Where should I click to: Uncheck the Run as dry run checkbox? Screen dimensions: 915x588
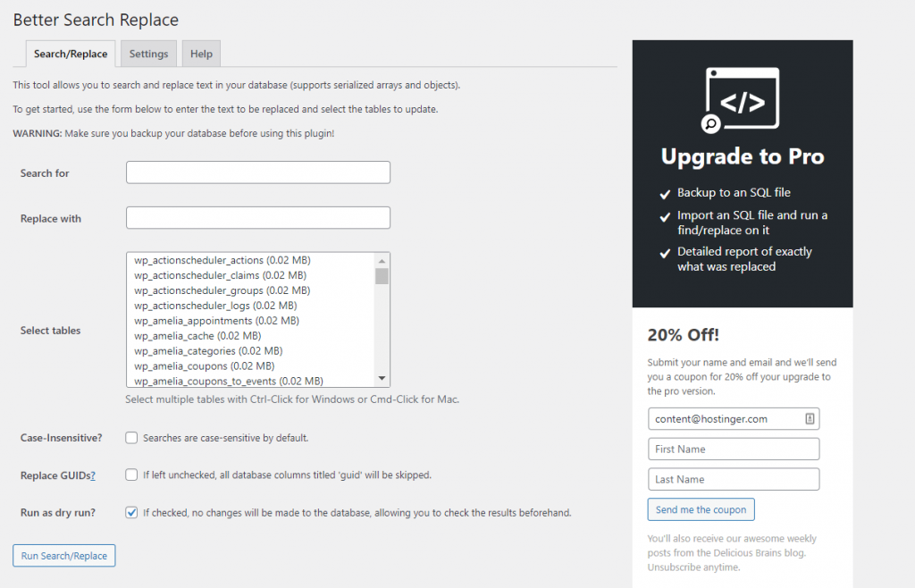[x=131, y=512]
